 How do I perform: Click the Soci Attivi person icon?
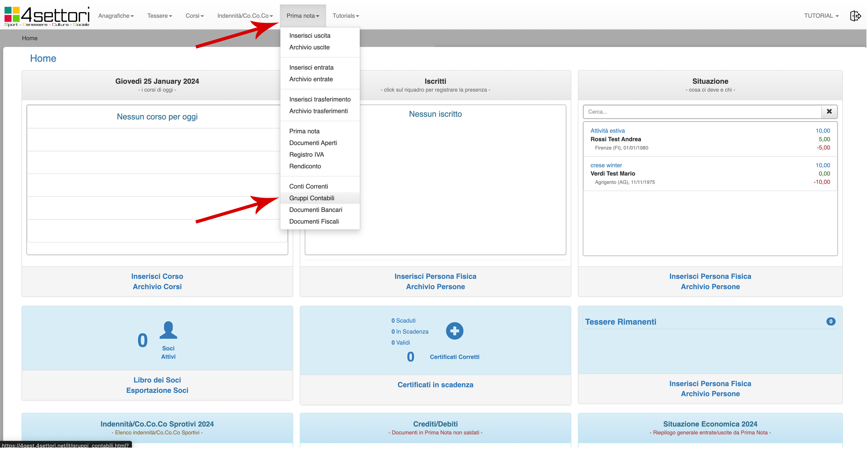pos(168,330)
